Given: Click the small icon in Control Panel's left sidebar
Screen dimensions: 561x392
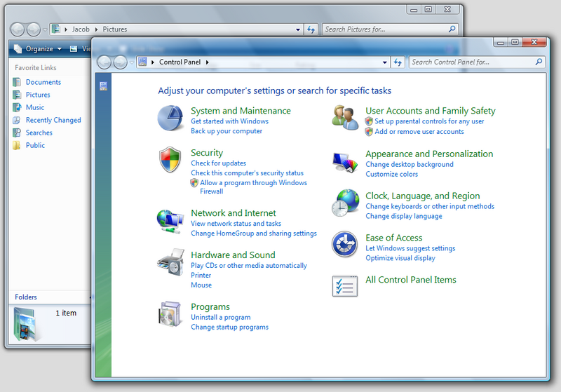Looking at the screenshot, I should coord(103,86).
